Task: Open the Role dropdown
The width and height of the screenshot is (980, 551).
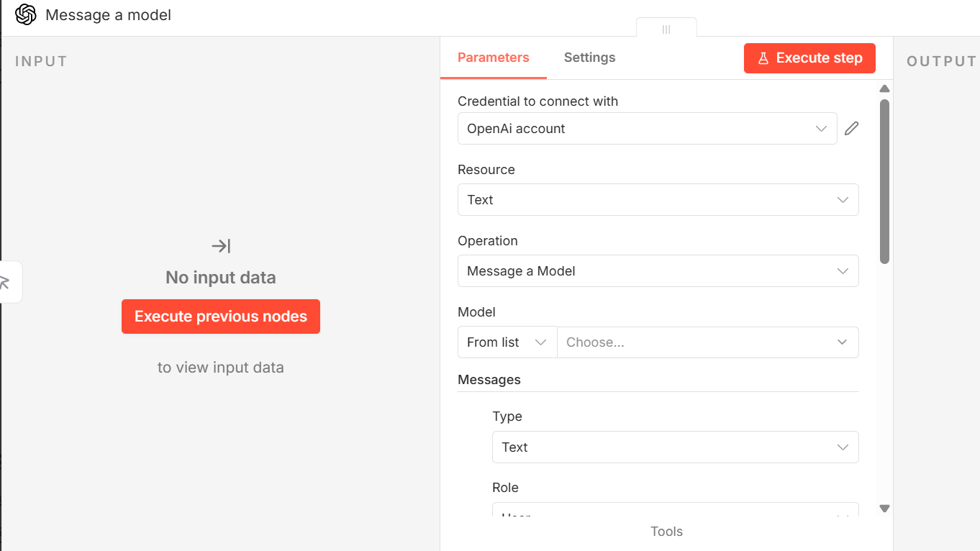Action: coord(675,512)
